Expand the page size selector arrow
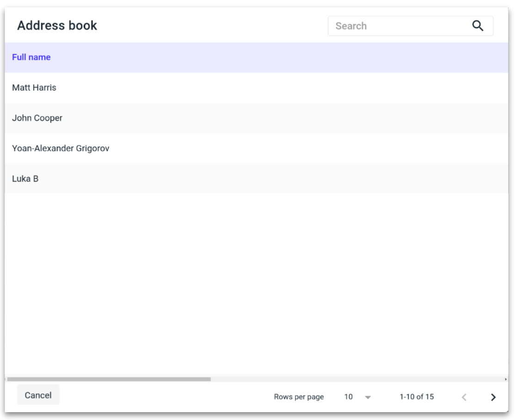Image resolution: width=516 pixels, height=420 pixels. pos(367,396)
